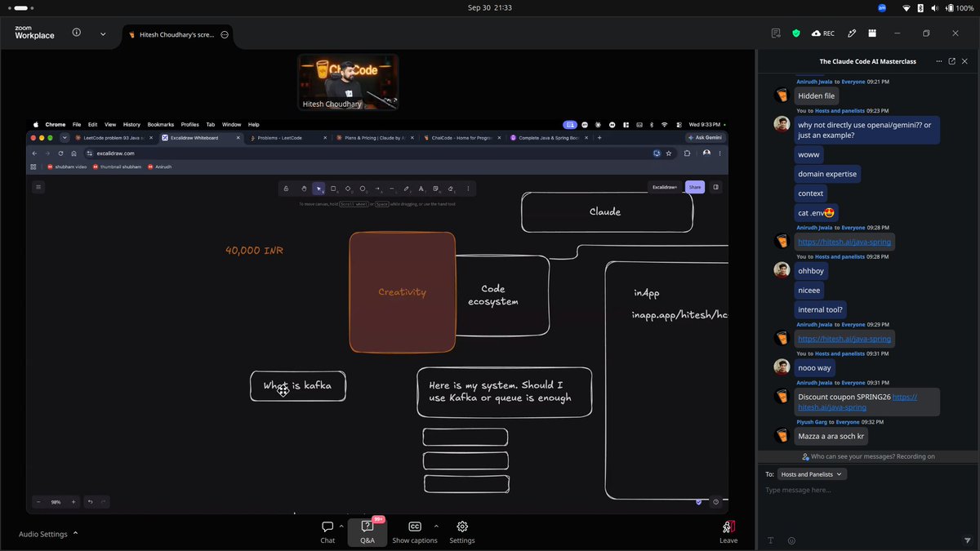Viewport: 980px width, 551px height.
Task: Click the Leave meeting button
Action: coord(728,532)
